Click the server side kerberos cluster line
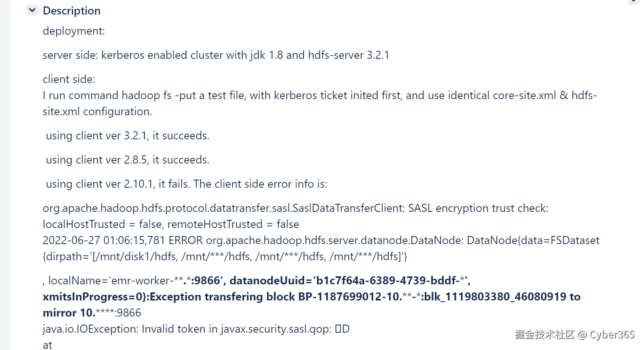This screenshot has width=644, height=350. coord(216,55)
